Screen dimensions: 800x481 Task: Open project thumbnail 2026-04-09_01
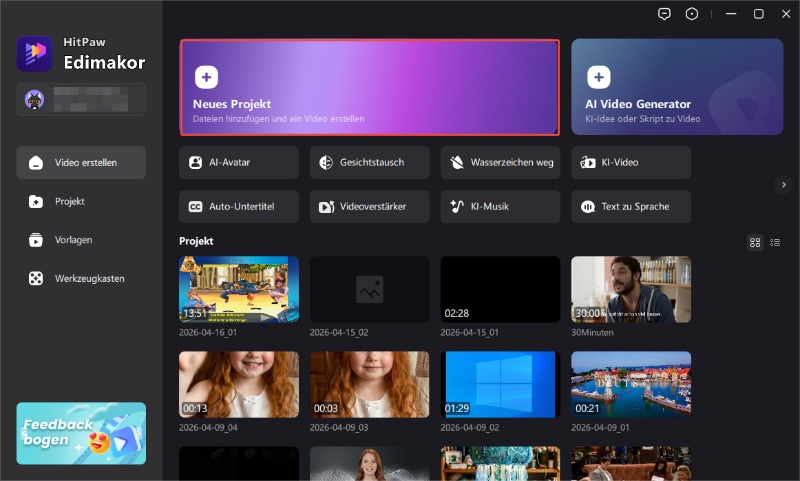631,384
